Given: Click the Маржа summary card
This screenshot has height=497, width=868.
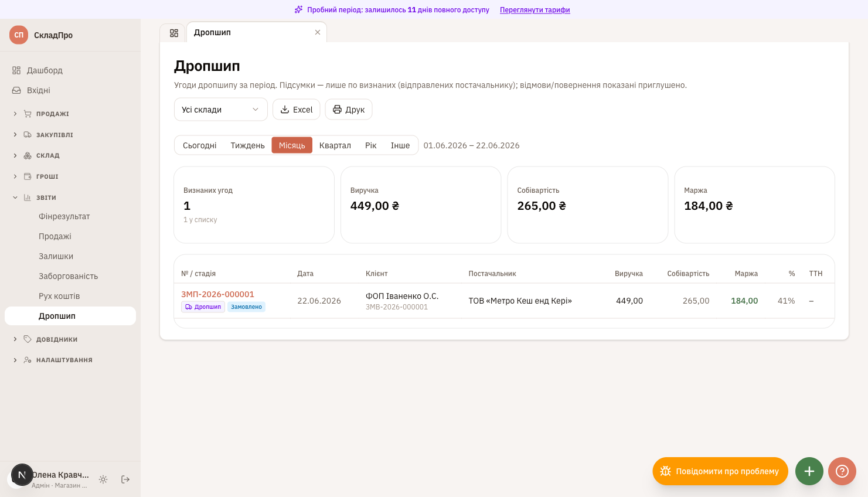Looking at the screenshot, I should pos(754,205).
